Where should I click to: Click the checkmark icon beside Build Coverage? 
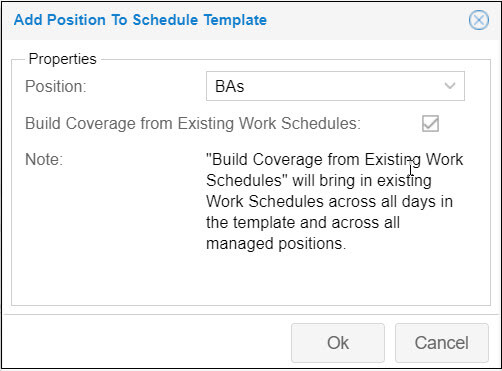tap(430, 124)
